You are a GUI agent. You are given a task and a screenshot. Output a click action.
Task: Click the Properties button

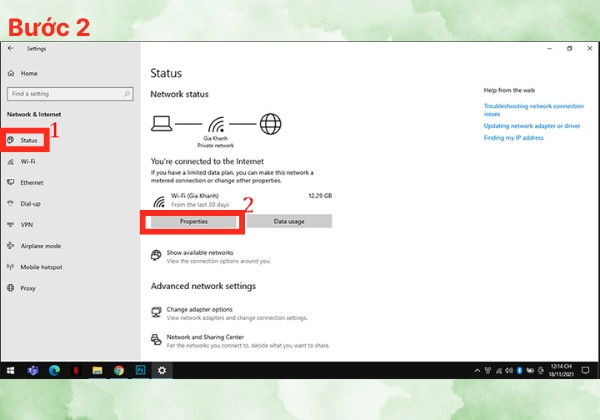click(x=194, y=221)
